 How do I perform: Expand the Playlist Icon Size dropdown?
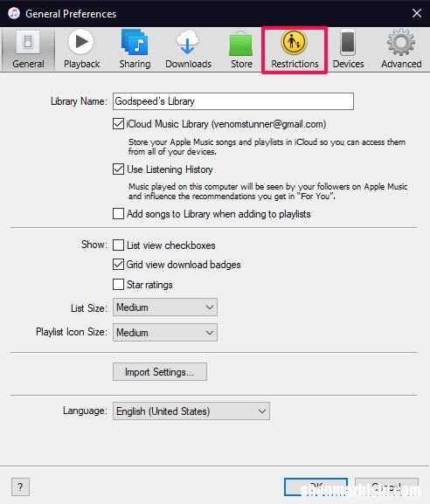pyautogui.click(x=165, y=332)
